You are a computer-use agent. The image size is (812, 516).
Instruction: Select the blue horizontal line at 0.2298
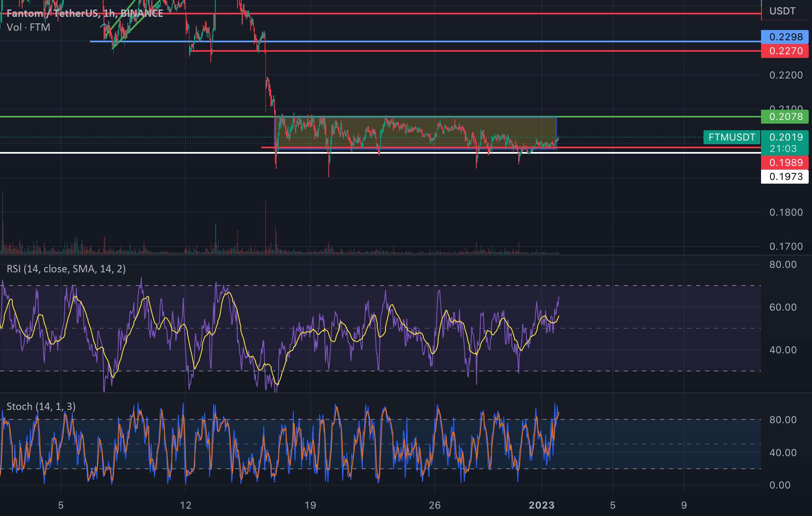tap(425, 41)
